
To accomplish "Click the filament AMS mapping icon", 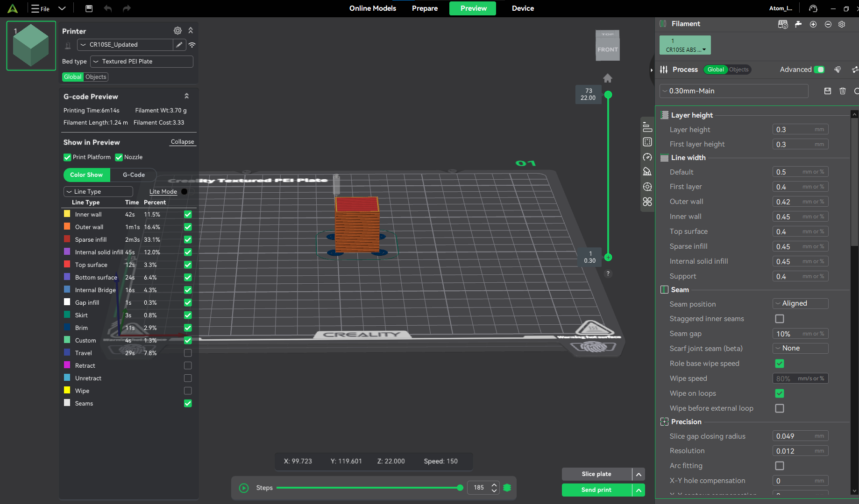I will (783, 24).
